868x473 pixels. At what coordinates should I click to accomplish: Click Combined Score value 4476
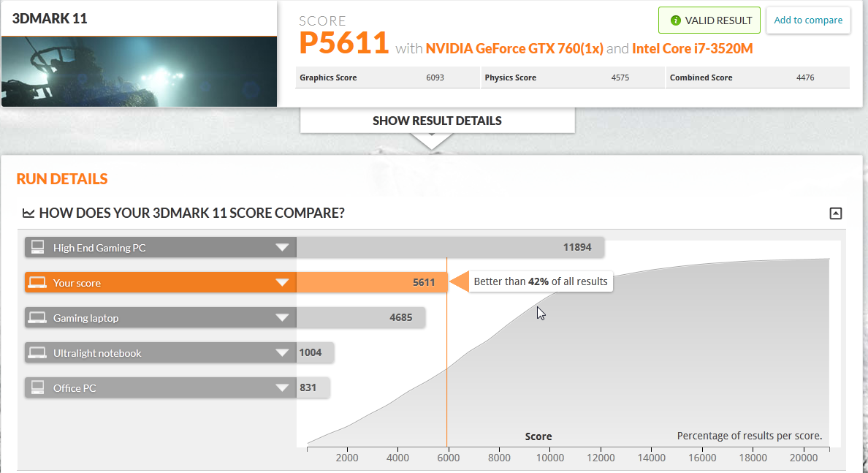click(x=805, y=77)
